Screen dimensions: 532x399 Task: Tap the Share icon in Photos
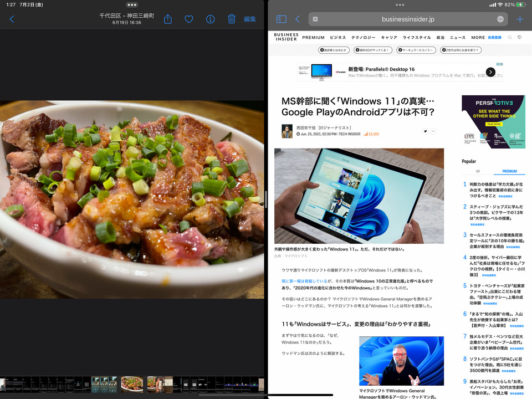168,19
